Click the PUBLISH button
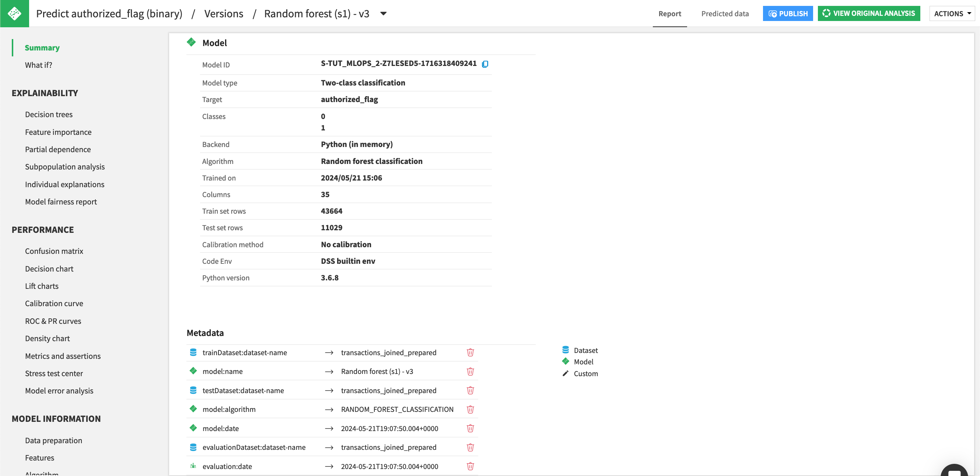Viewport: 980px width, 476px height. pos(788,13)
